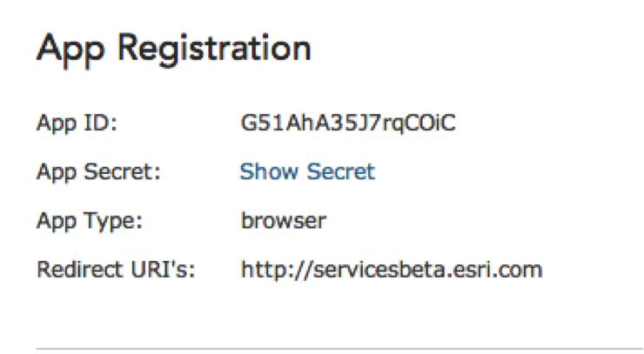Click the Redirect URI's label
This screenshot has height=354, width=644.
[116, 269]
